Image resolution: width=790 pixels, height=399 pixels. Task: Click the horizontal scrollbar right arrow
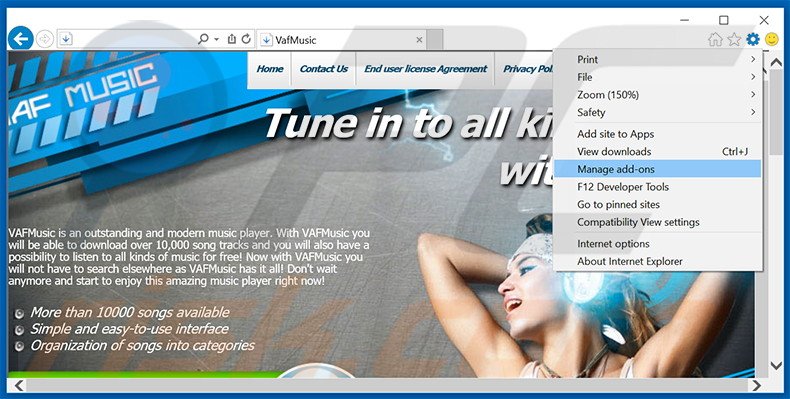756,385
